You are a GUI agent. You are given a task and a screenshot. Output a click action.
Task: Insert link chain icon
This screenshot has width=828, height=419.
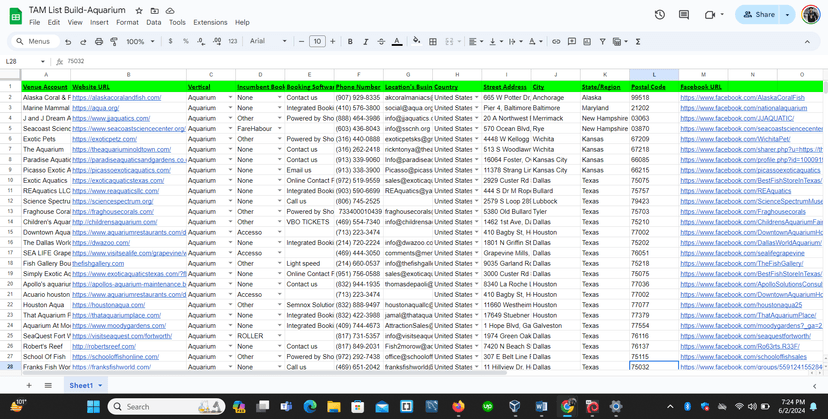pos(556,41)
